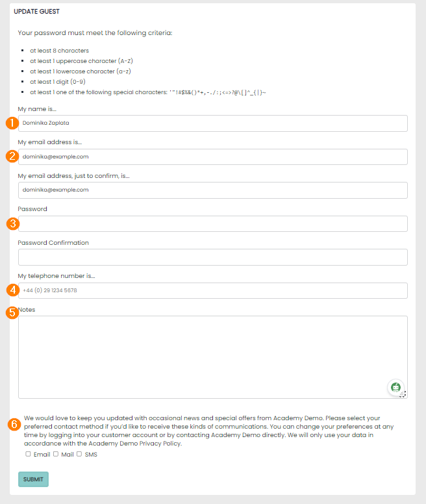Click the orange number 5 badge
This screenshot has height=504, width=426.
click(12, 312)
